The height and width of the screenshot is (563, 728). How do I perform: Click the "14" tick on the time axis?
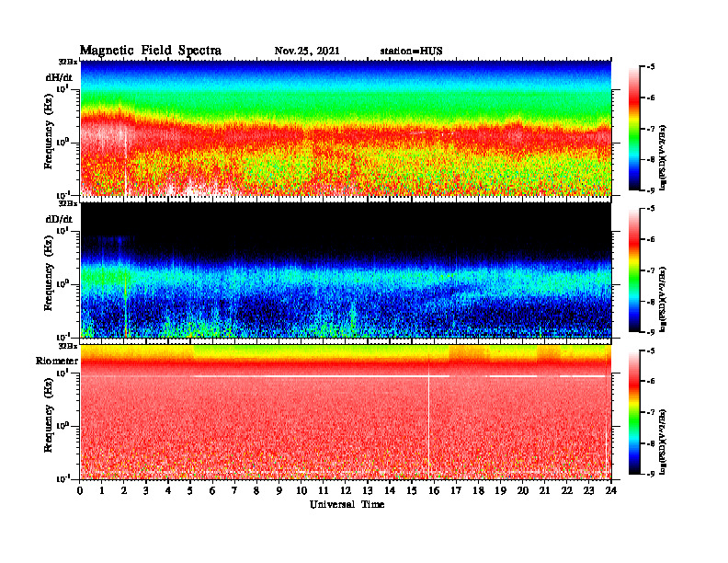tap(390, 491)
